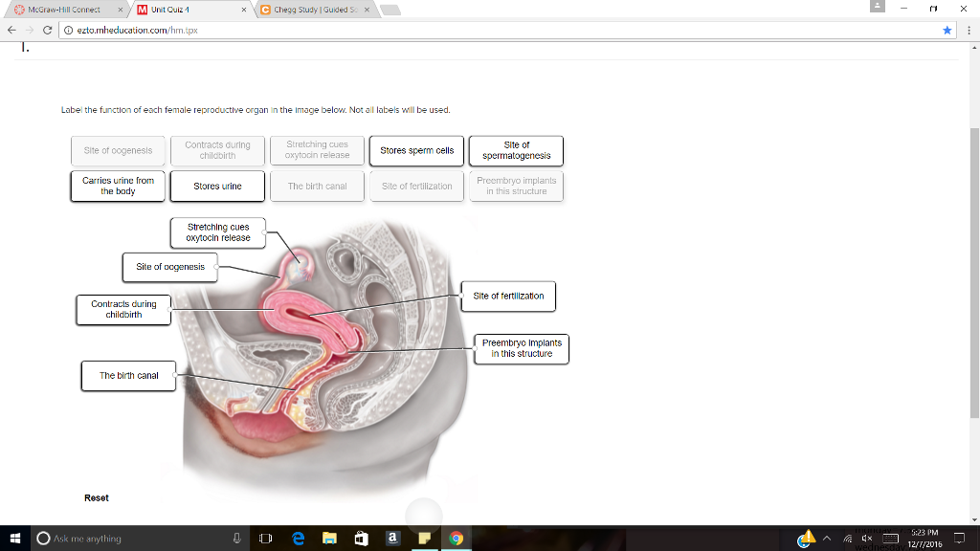
Task: Unmute the system volume icon
Action: click(866, 538)
